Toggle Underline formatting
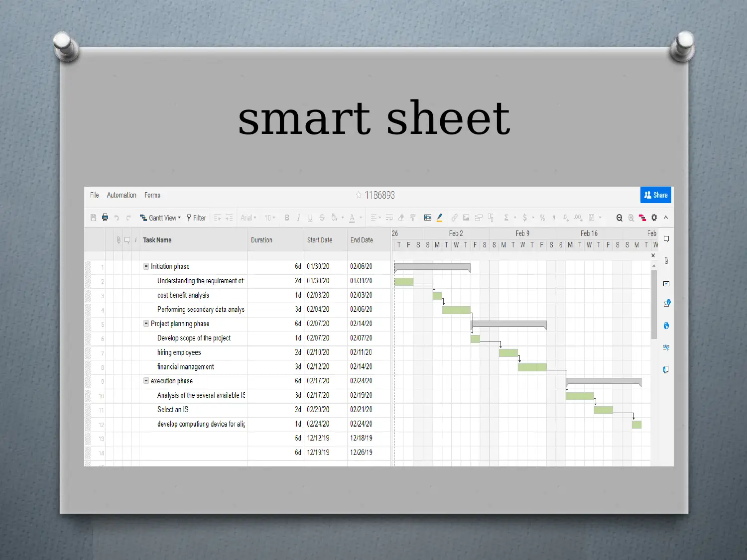 310,218
